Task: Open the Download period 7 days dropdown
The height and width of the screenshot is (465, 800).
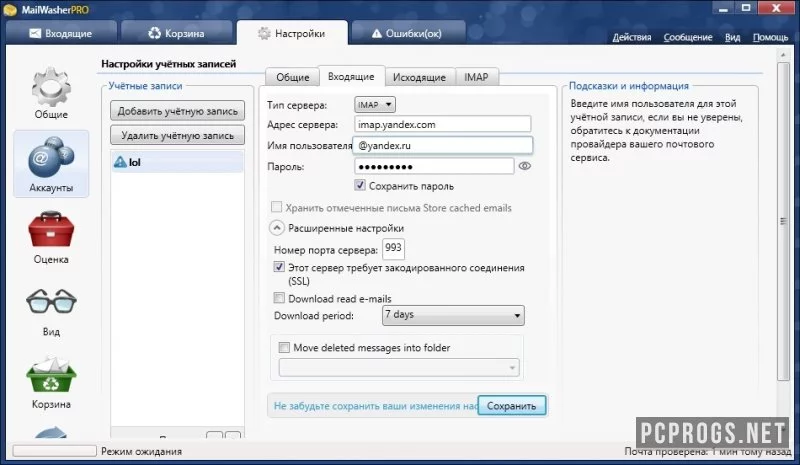Action: [453, 315]
